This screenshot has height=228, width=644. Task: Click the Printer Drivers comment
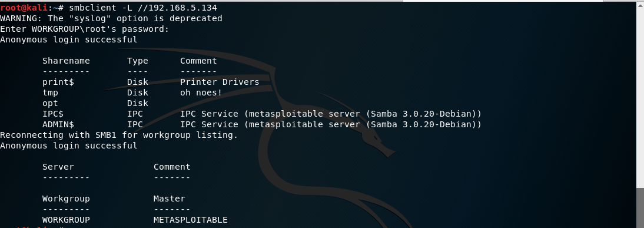coord(220,82)
